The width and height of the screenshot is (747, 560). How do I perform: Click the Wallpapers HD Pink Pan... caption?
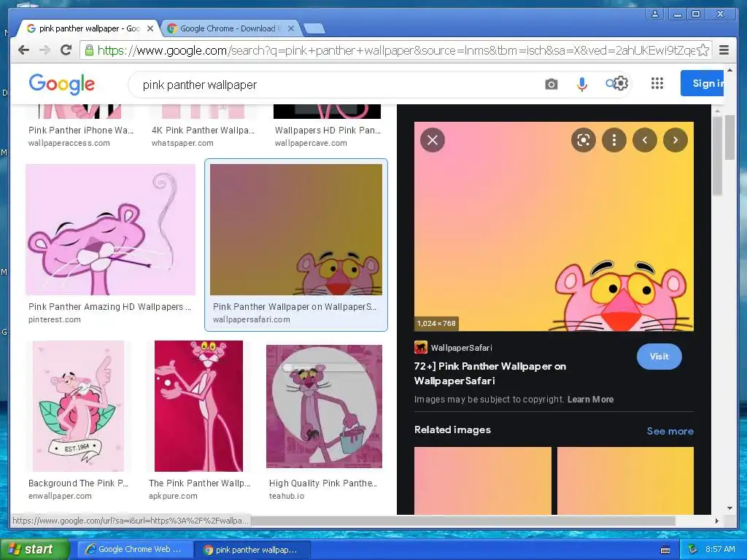click(328, 130)
